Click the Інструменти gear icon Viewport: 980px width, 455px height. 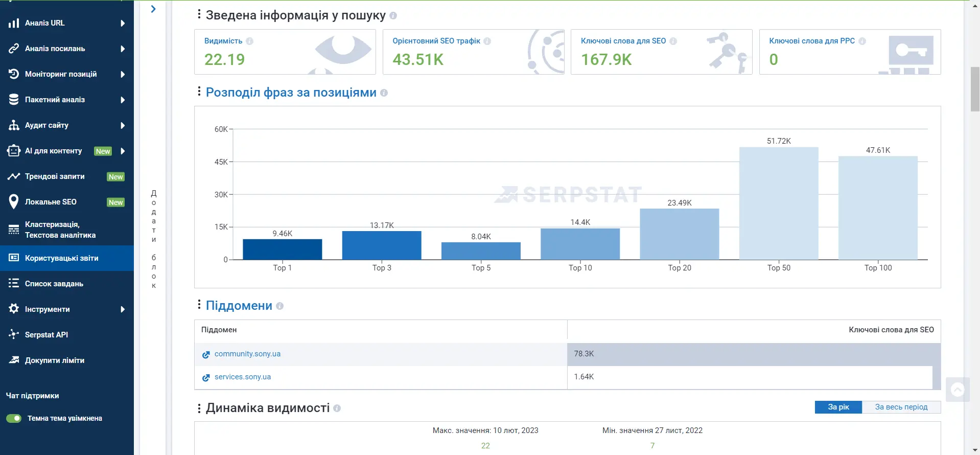pyautogui.click(x=14, y=309)
